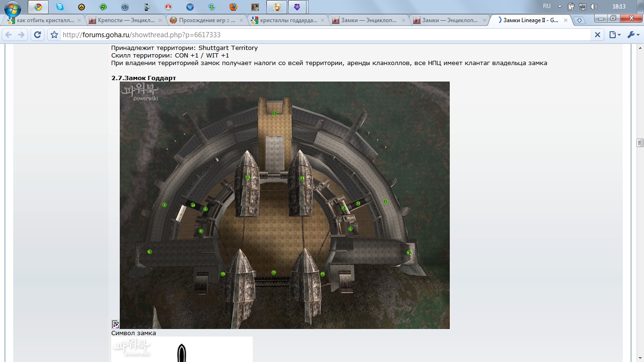
Task: Open the volume speaker tray icon
Action: 594,7
